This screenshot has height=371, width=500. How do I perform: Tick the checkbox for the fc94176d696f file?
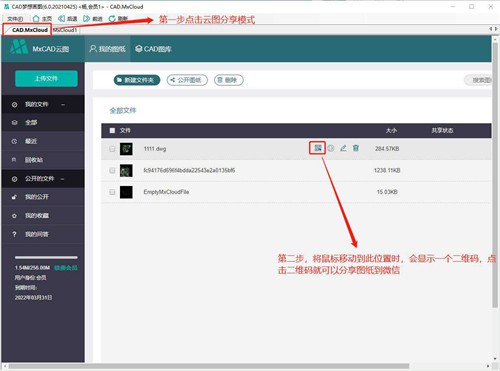coord(112,170)
